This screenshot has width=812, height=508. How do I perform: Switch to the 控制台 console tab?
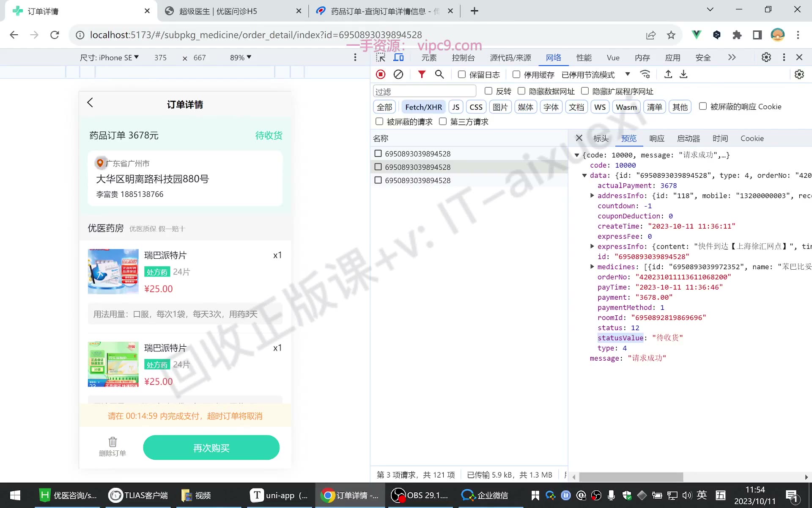(x=463, y=58)
